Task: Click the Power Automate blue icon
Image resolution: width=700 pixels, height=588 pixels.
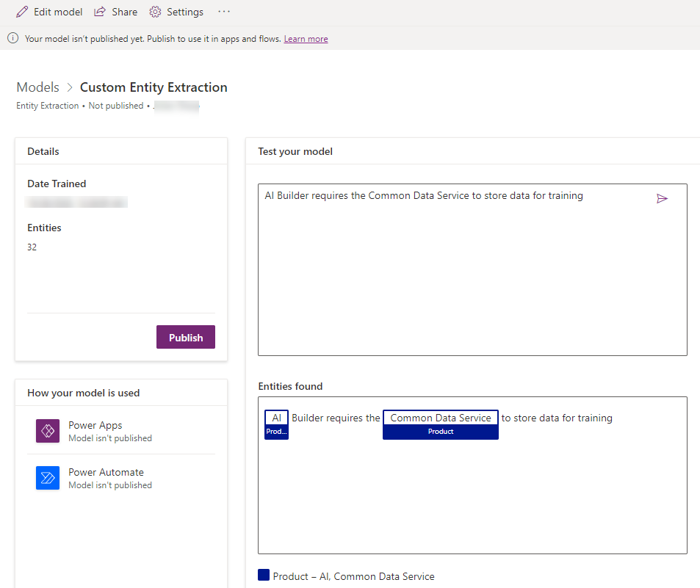Action: [48, 478]
